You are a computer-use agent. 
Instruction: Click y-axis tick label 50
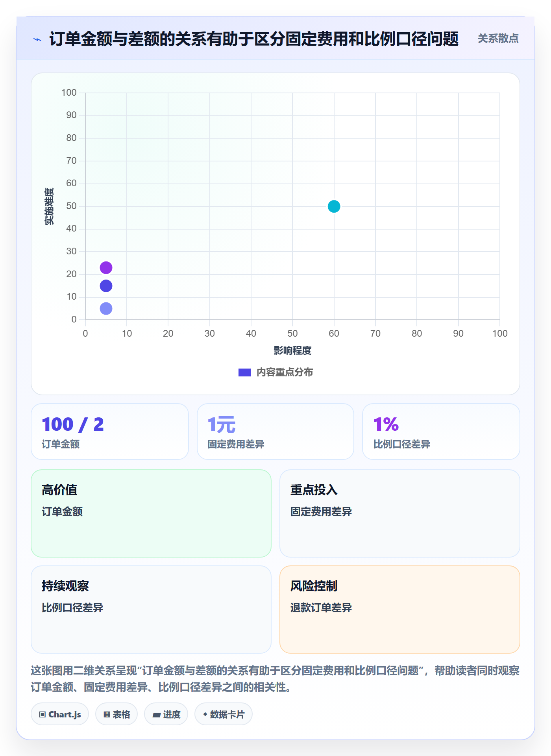[71, 206]
